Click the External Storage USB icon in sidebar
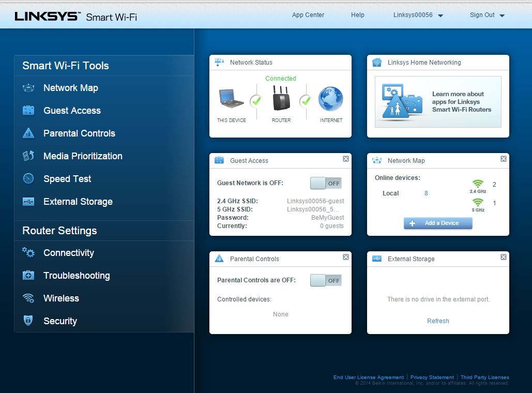532x393 pixels. tap(28, 202)
